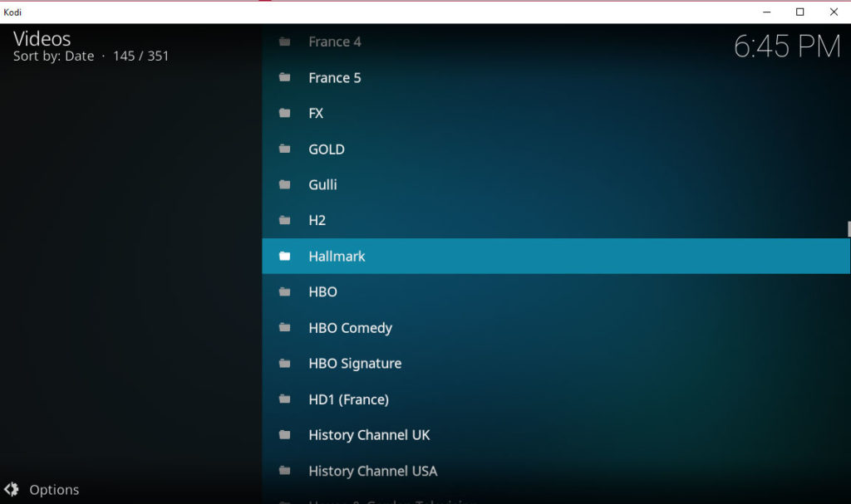This screenshot has width=851, height=504.
Task: Click the Kodi logo next to Options
Action: (x=12, y=489)
